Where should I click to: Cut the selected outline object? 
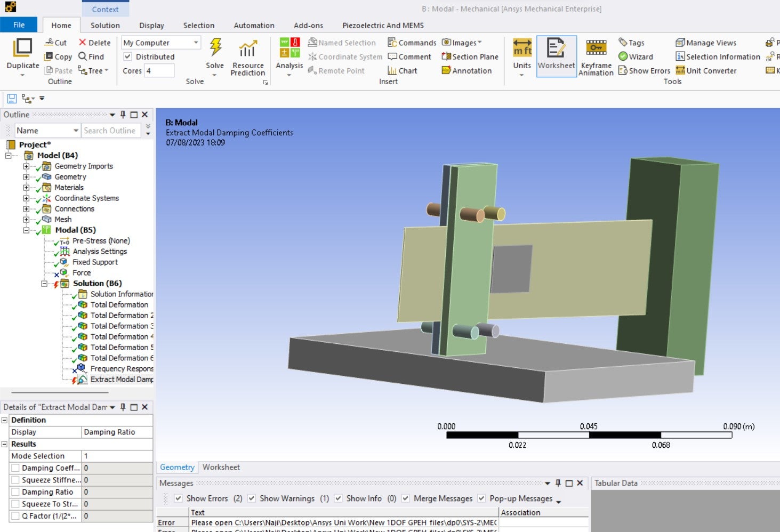(55, 43)
